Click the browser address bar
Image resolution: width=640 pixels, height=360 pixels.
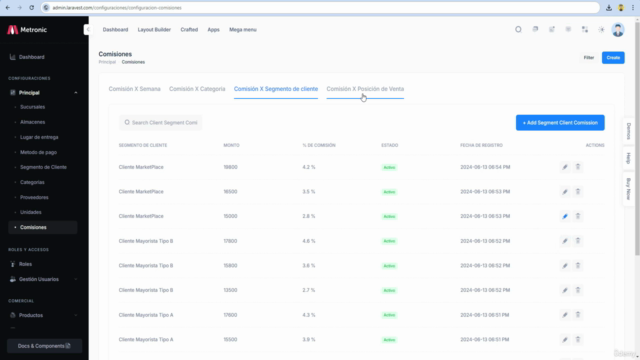click(x=320, y=7)
